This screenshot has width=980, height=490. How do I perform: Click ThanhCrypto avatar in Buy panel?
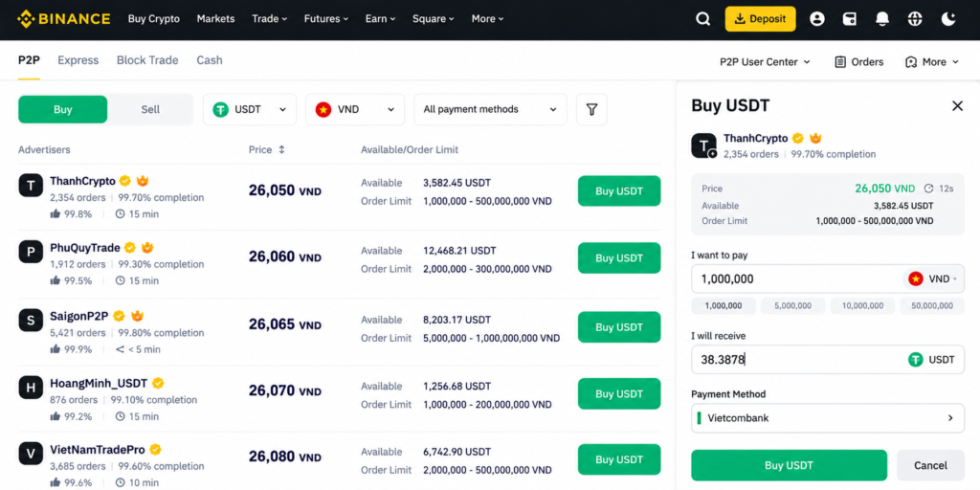pos(703,145)
